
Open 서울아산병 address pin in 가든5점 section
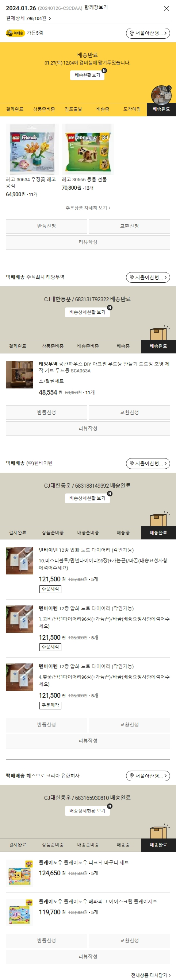(148, 33)
